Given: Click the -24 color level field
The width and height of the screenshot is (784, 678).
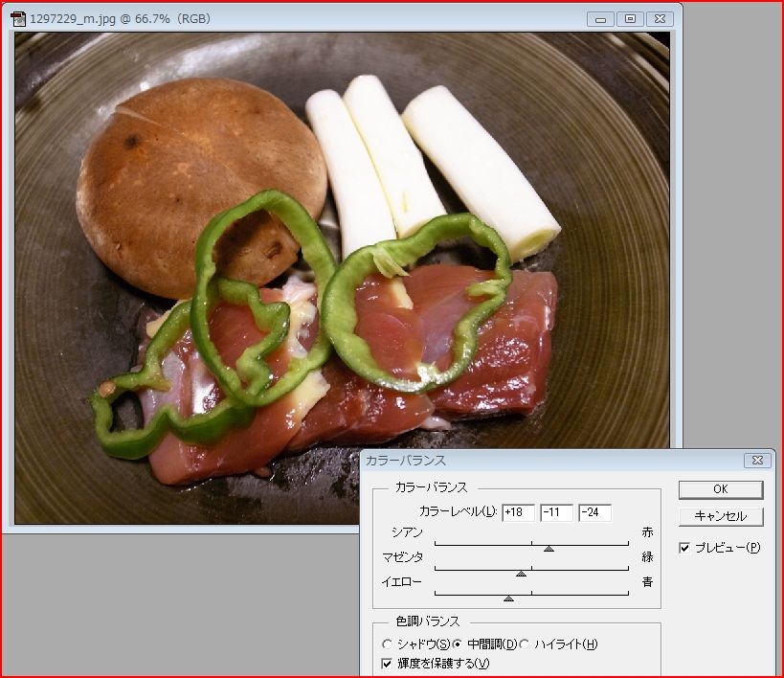Looking at the screenshot, I should (595, 512).
